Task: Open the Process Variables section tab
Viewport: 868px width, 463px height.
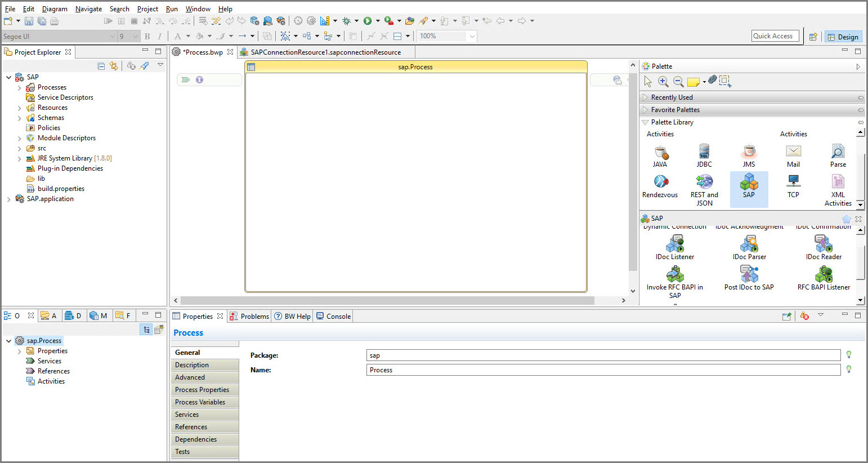Action: point(205,402)
